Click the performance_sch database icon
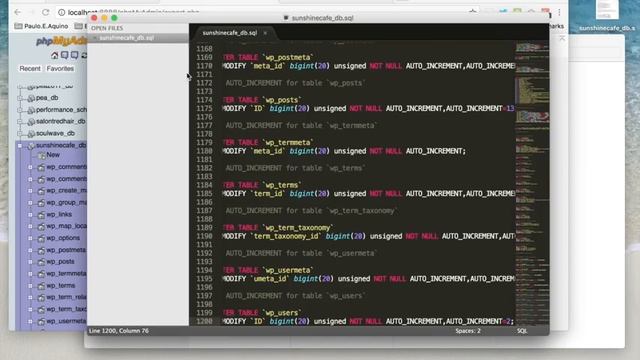Viewport: 640px width, 360px height. 31,110
